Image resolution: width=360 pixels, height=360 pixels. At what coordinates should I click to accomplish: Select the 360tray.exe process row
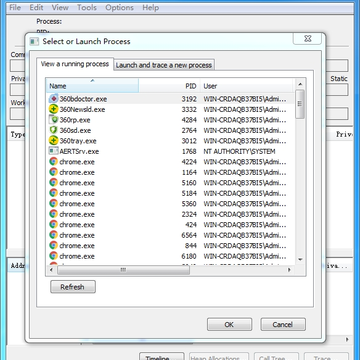pyautogui.click(x=170, y=141)
